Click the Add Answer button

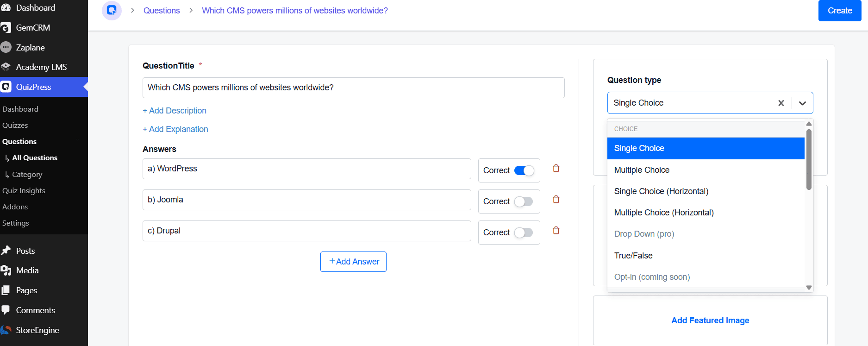tap(353, 262)
